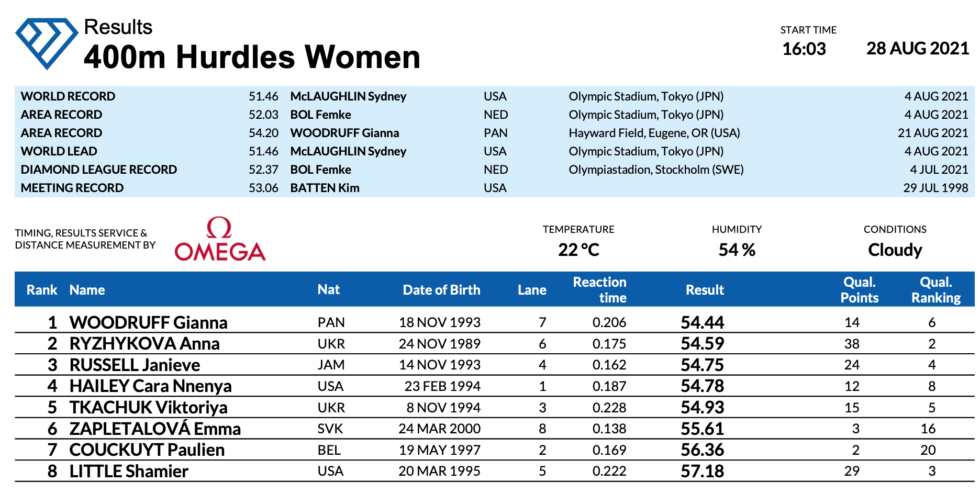The image size is (980, 493).
Task: Click the Cloudy conditions value
Action: point(895,250)
